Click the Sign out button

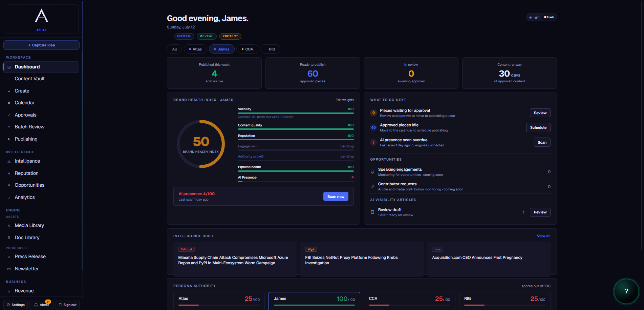tap(68, 305)
